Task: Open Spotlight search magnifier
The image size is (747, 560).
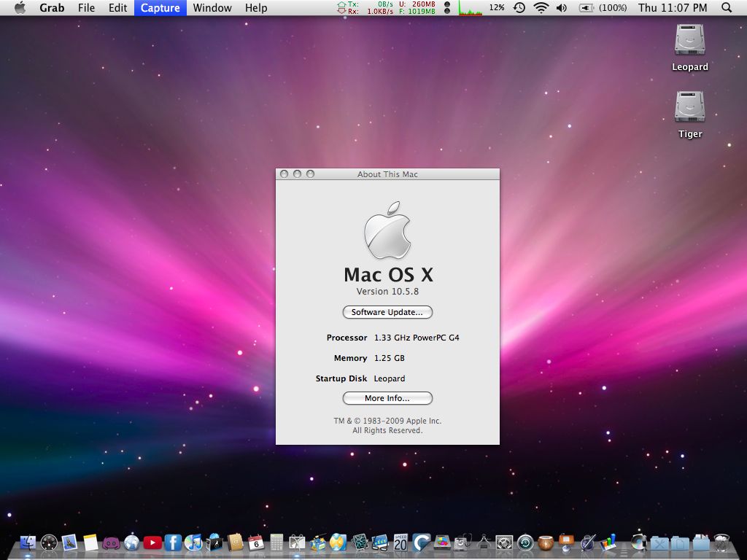Action: (x=727, y=7)
